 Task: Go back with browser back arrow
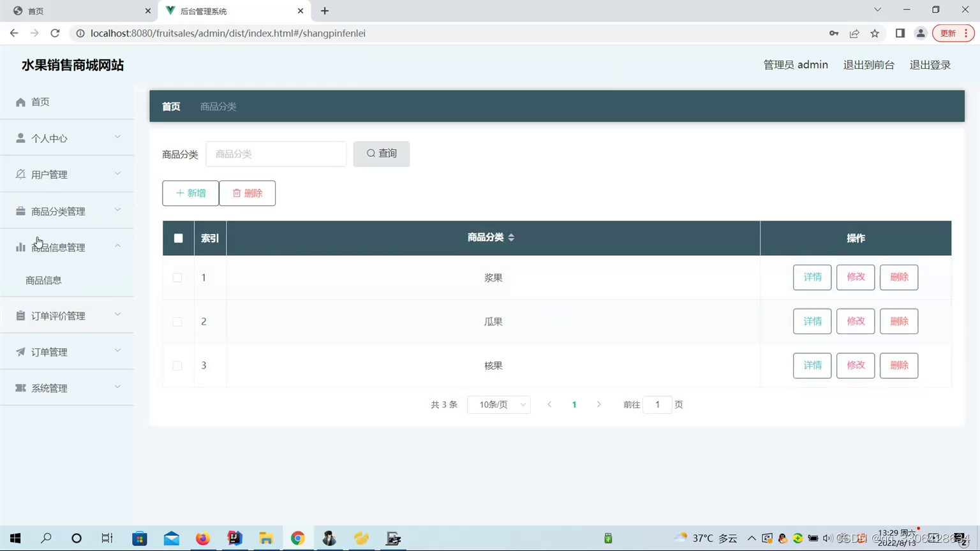[14, 33]
